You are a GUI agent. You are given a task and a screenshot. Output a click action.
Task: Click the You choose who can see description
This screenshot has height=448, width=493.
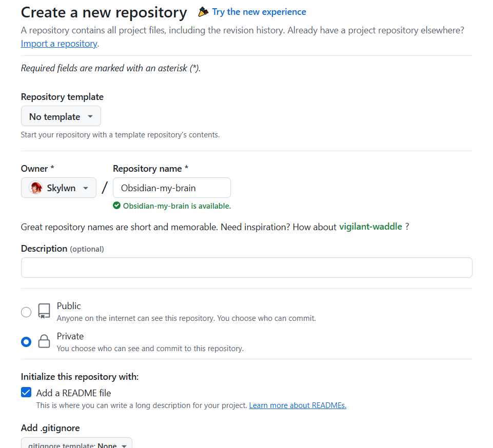(150, 349)
